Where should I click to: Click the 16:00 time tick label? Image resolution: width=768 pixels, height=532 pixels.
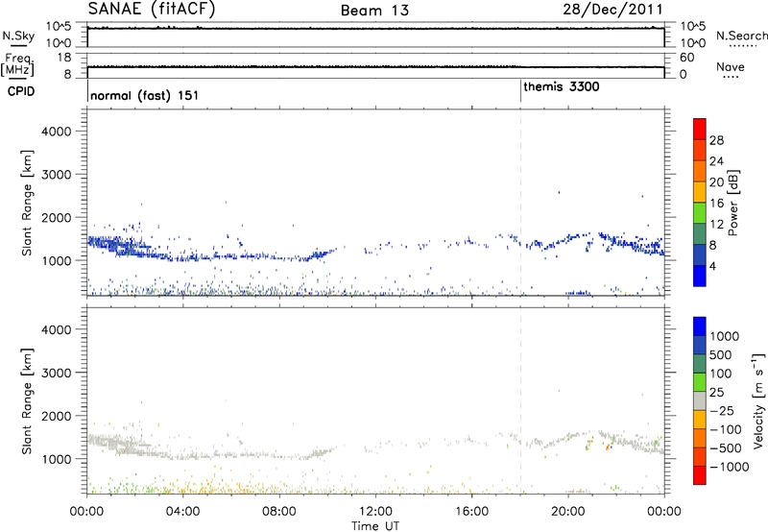(x=471, y=512)
